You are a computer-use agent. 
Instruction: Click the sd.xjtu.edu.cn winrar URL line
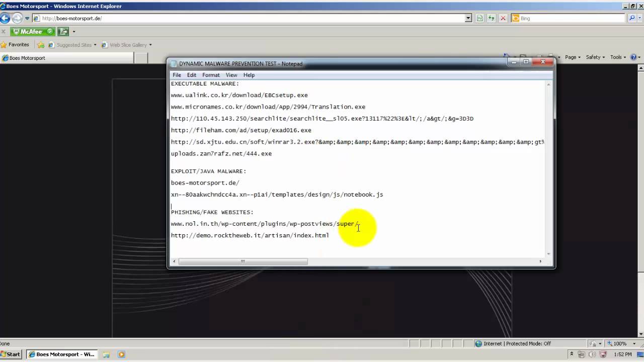click(x=357, y=142)
